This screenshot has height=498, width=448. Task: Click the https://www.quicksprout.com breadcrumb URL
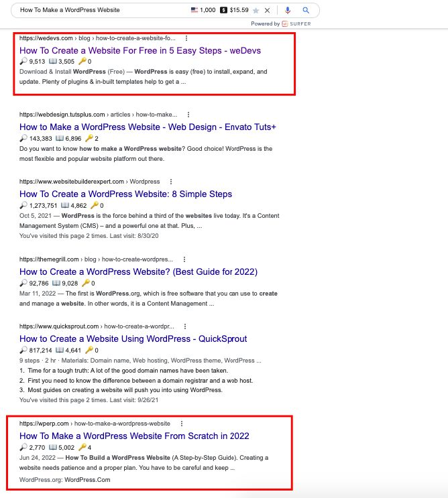tap(59, 326)
